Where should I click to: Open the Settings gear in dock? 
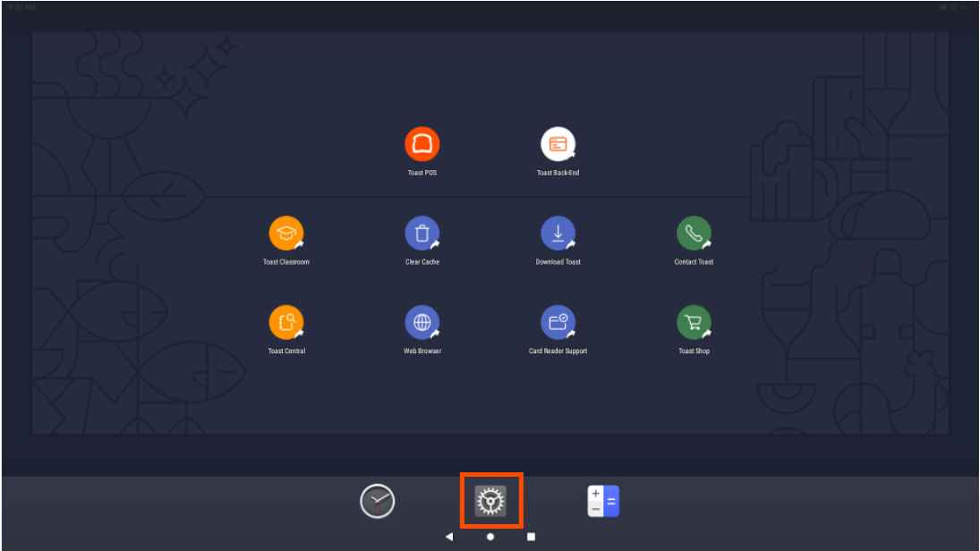click(x=490, y=501)
